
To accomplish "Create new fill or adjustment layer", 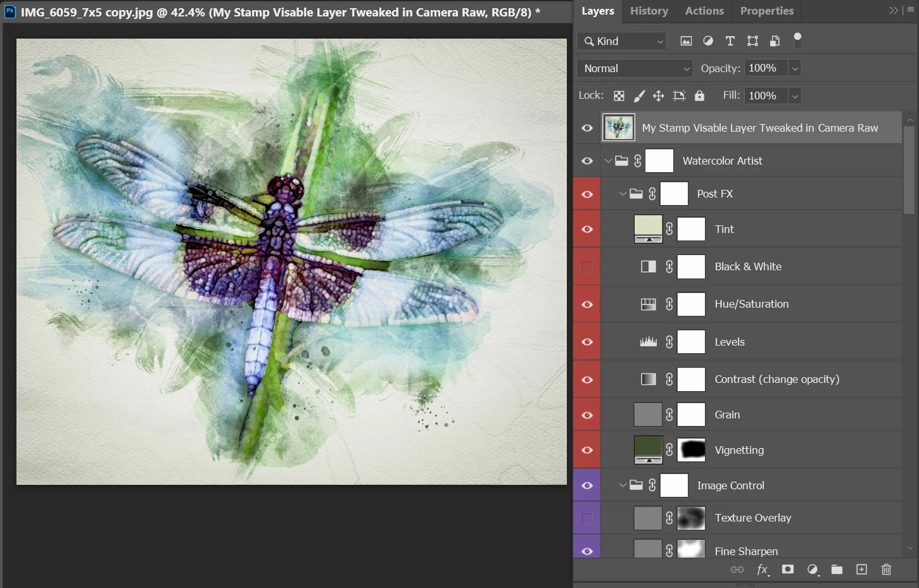I will [813, 570].
